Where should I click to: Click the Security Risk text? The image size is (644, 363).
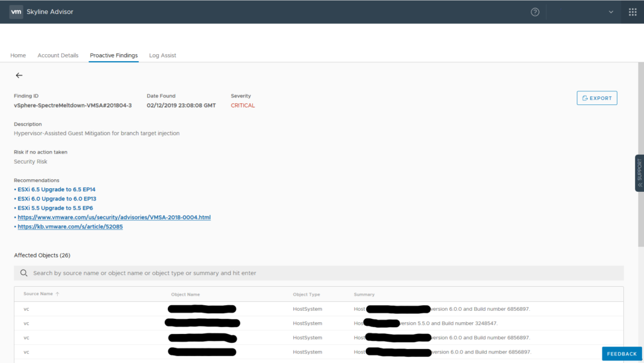(30, 162)
